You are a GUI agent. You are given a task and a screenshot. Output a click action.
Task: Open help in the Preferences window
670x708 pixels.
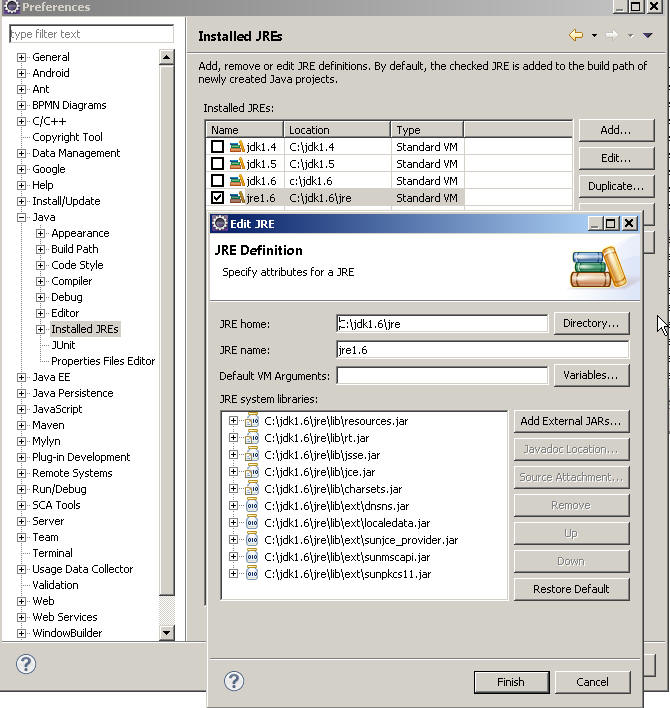pyautogui.click(x=26, y=664)
